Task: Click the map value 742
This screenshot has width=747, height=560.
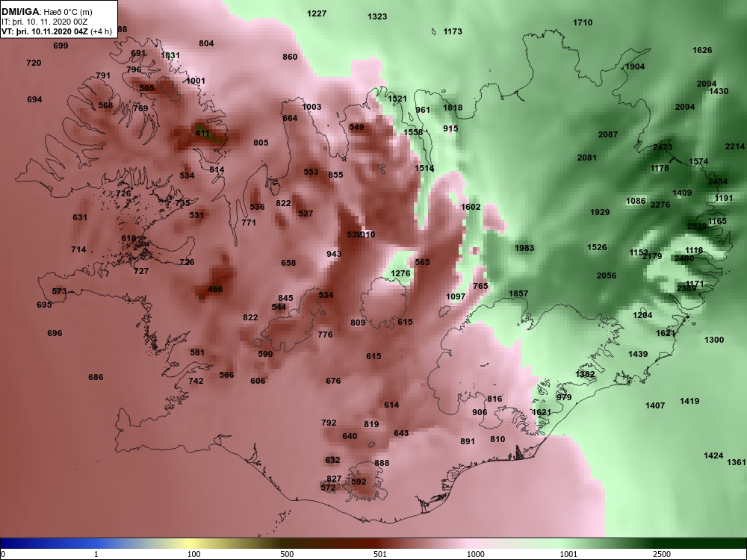Action: (x=196, y=381)
